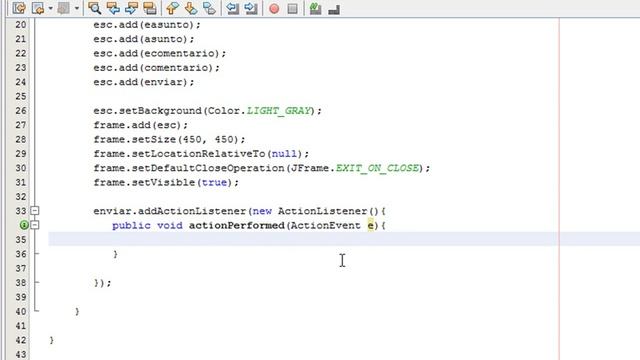Click 'frame.setDefaultCloseOperation' on line 30
The height and width of the screenshot is (360, 640).
[189, 168]
